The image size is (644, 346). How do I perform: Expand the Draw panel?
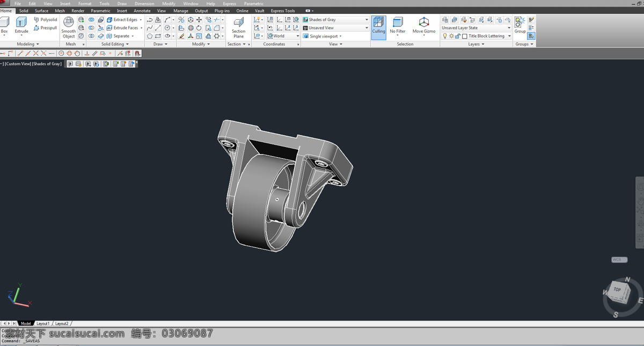coord(160,44)
